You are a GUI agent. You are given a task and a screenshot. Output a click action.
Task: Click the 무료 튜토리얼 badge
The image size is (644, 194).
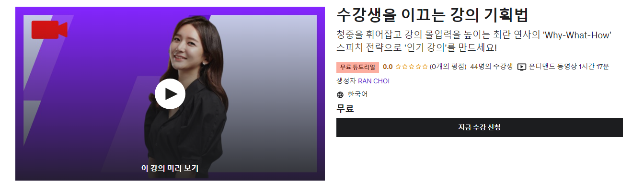[357, 67]
